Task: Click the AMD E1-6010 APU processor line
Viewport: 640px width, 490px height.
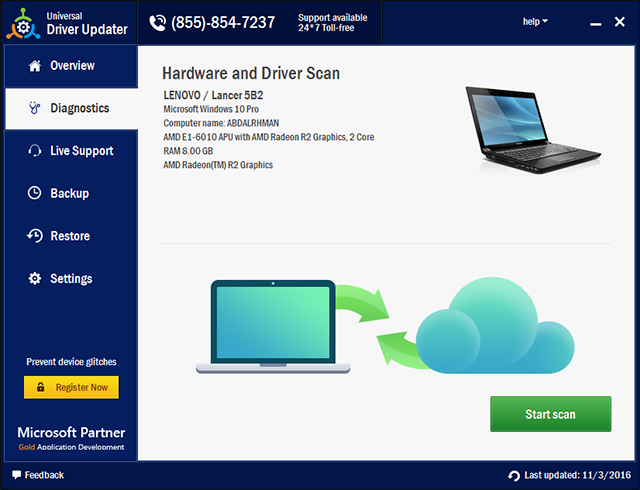Action: (269, 137)
